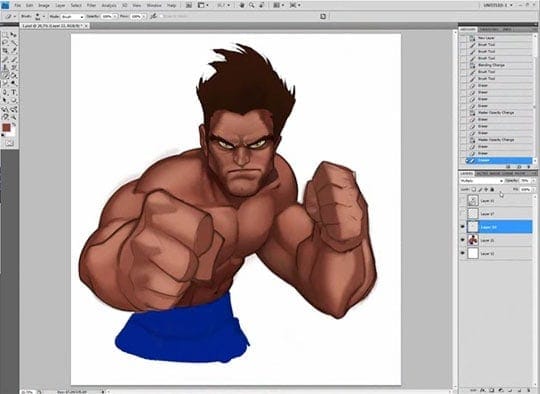540x394 pixels.
Task: Select the Blending Change history state
Action: tap(500, 65)
